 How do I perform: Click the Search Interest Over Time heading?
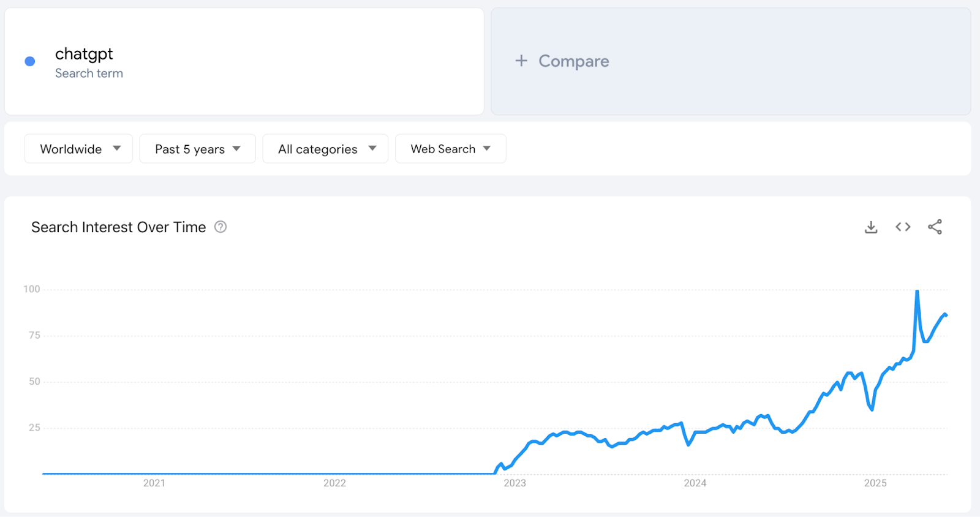tap(118, 227)
